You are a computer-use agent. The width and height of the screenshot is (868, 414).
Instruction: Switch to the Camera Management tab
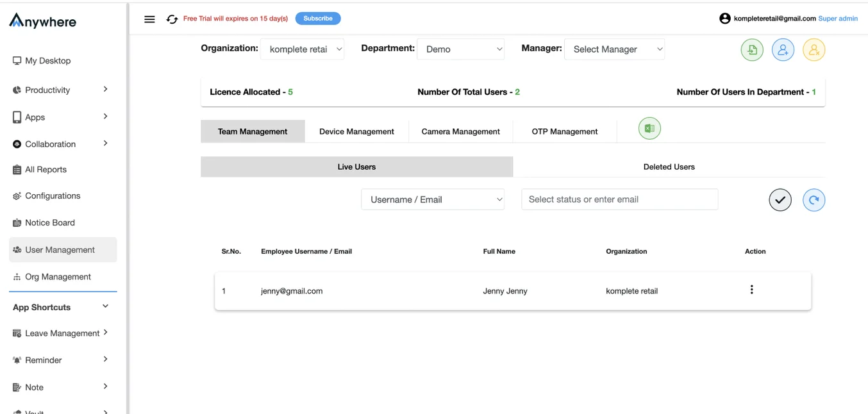[460, 131]
